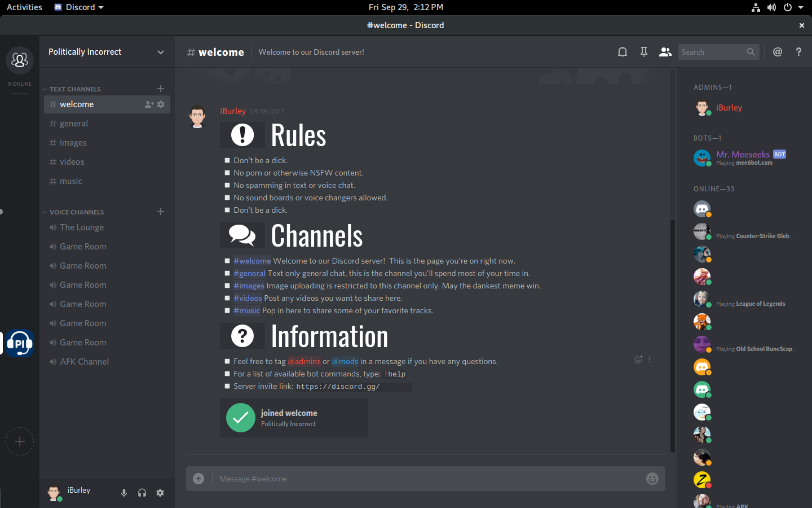
Task: Switch to the general text channel
Action: 107,124
